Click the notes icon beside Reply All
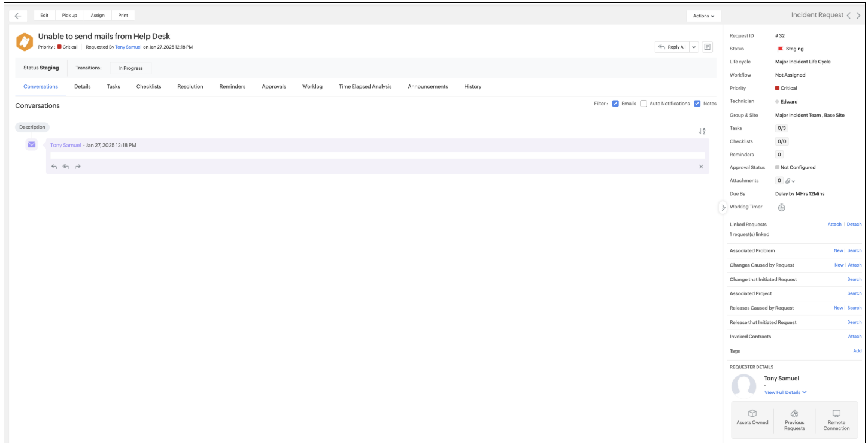The width and height of the screenshot is (868, 448). click(x=707, y=47)
